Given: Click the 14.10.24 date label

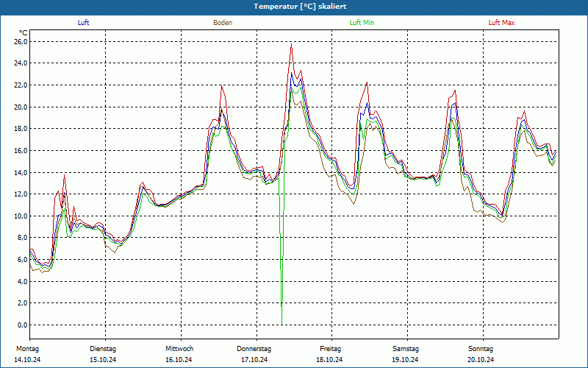Looking at the screenshot, I should [27, 360].
